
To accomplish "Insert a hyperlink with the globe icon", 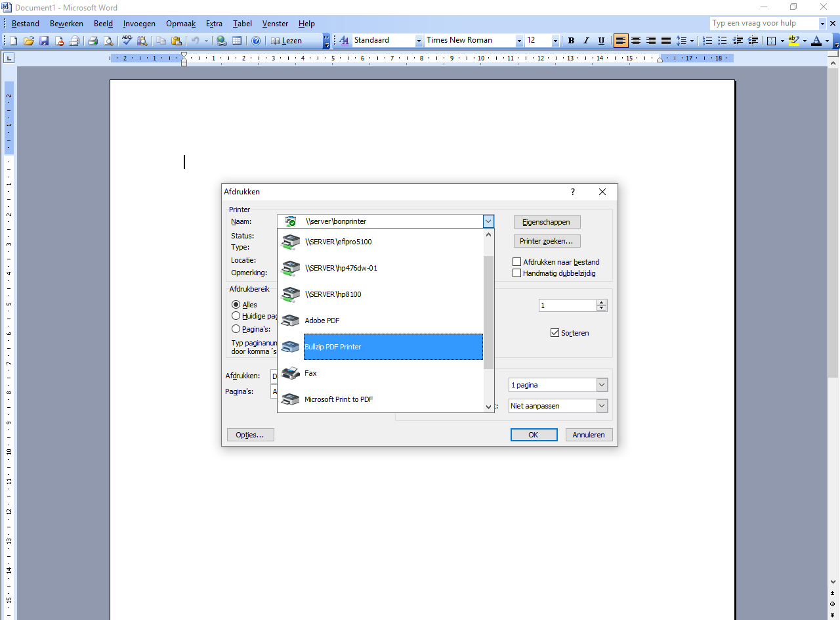I will coord(222,41).
